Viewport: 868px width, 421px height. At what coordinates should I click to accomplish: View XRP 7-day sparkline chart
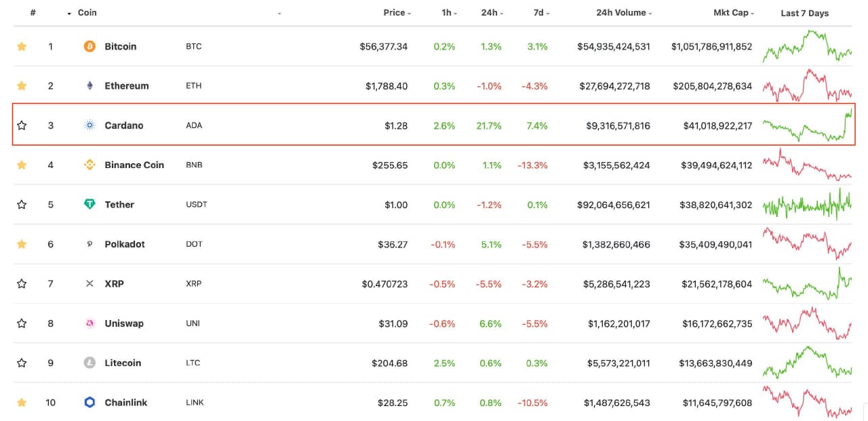click(x=807, y=283)
